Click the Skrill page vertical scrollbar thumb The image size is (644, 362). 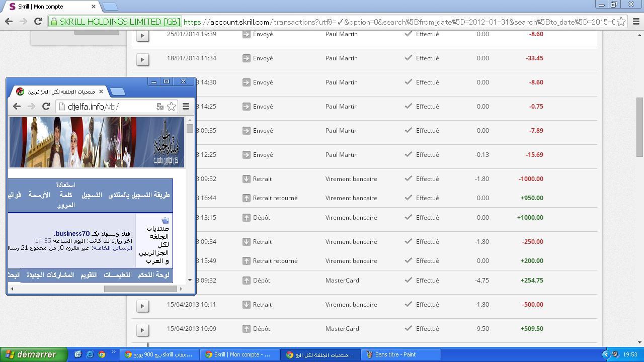pos(640,127)
